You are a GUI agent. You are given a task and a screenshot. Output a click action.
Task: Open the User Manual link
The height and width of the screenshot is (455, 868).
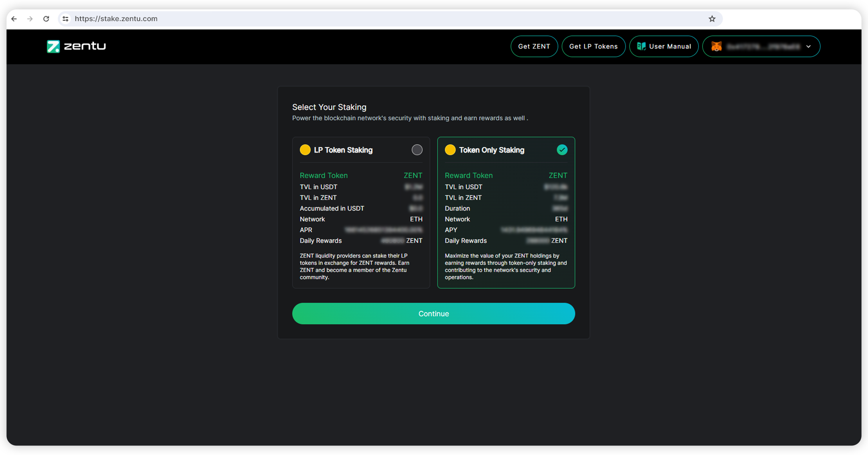click(670, 47)
